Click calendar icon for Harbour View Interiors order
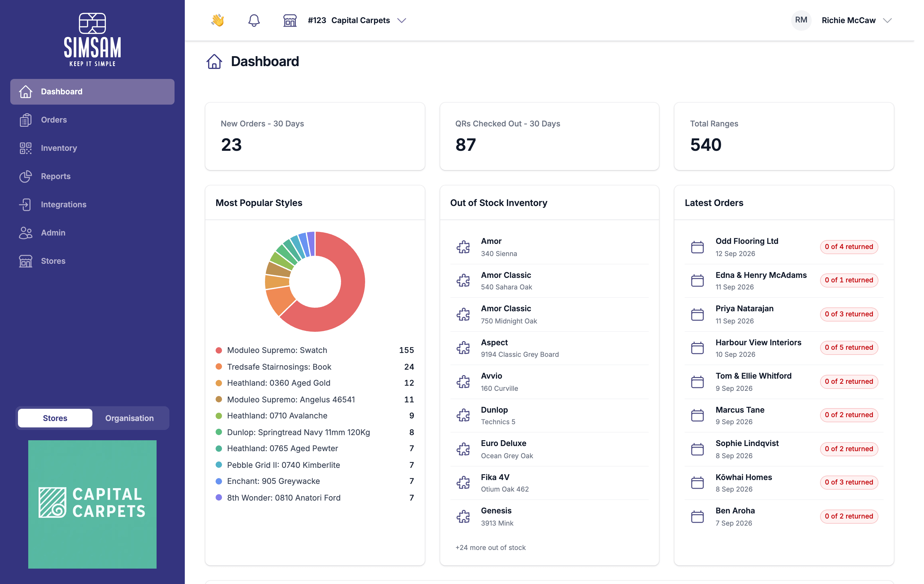Screen dimensions: 924x584 [x=697, y=348]
